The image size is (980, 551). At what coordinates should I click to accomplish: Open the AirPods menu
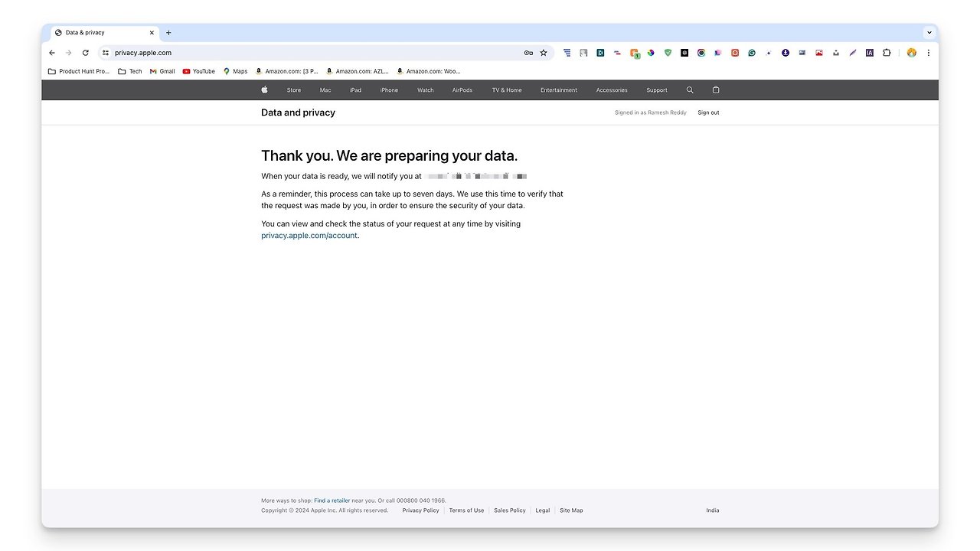pos(462,90)
